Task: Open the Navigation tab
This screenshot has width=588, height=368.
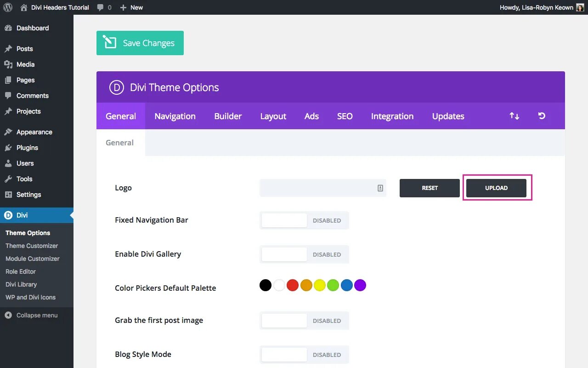Action: click(175, 116)
